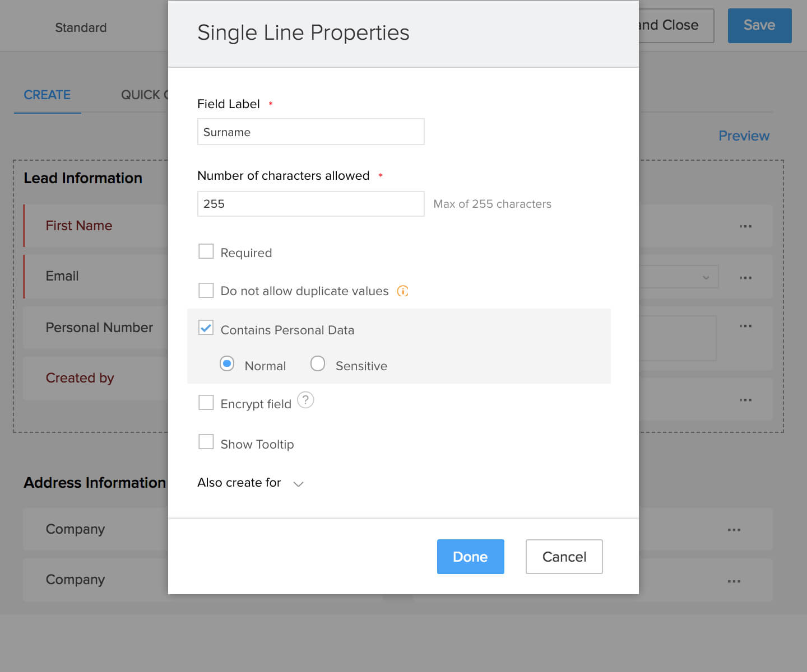807x672 pixels.
Task: Select the Sensitive radio option
Action: pos(318,364)
